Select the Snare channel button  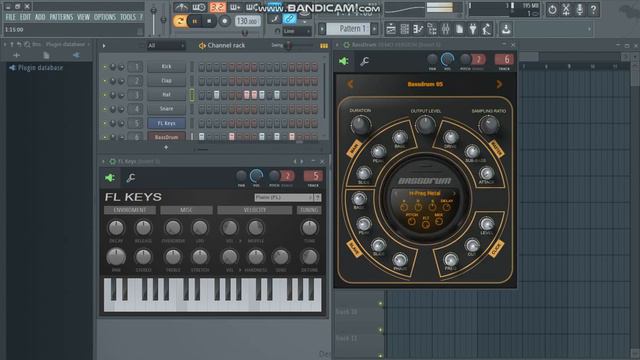(167, 109)
